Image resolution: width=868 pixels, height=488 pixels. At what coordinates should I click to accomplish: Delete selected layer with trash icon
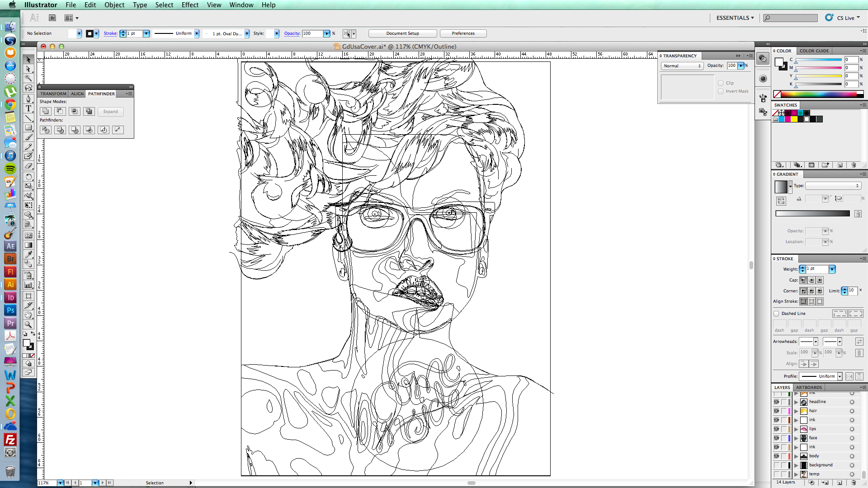point(854,483)
